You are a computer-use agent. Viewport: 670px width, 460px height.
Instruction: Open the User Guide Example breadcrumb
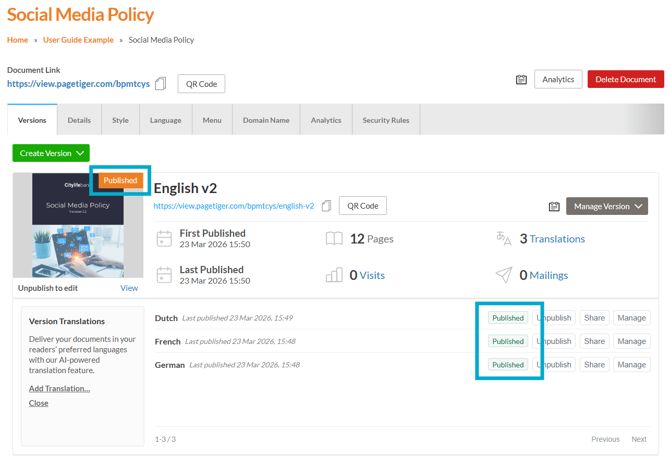(78, 40)
